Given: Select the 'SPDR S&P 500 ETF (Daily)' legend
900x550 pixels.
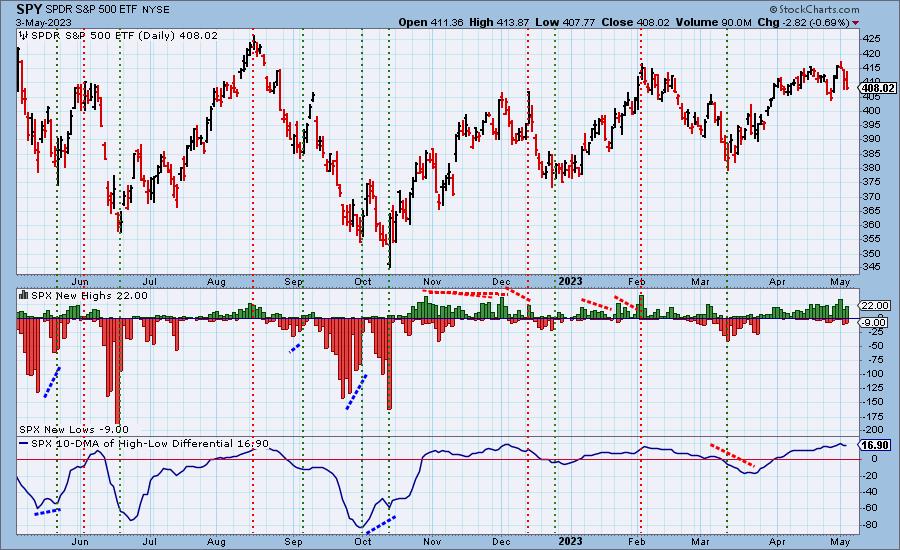Looking at the screenshot, I should click(102, 36).
